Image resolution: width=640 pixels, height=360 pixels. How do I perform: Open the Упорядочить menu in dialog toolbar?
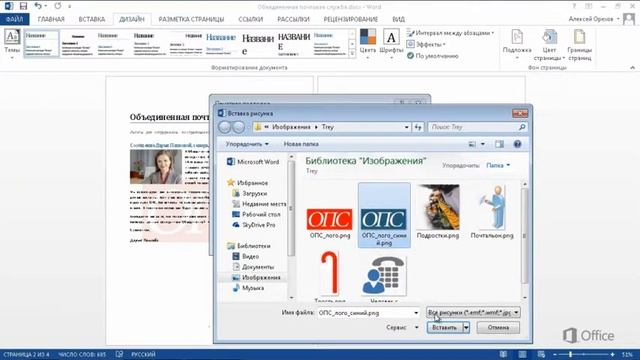[247, 144]
